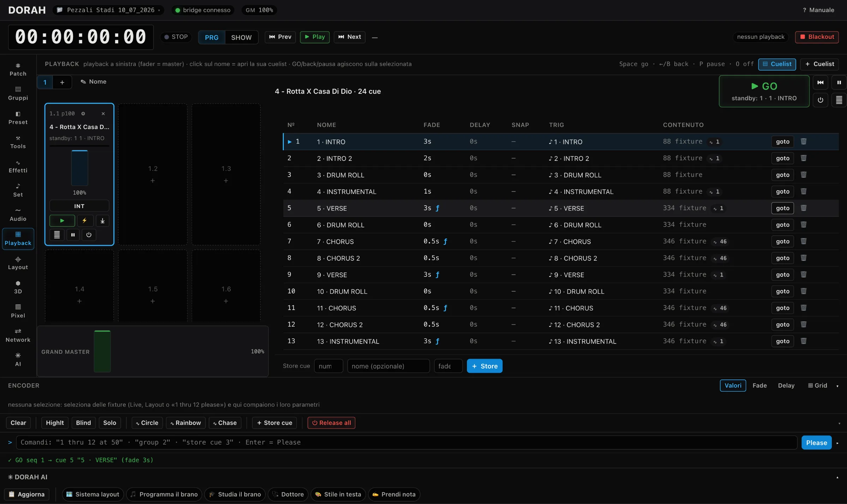Collapse the action toolbar with the small arrow
Image resolution: width=847 pixels, height=504 pixels.
(839, 423)
